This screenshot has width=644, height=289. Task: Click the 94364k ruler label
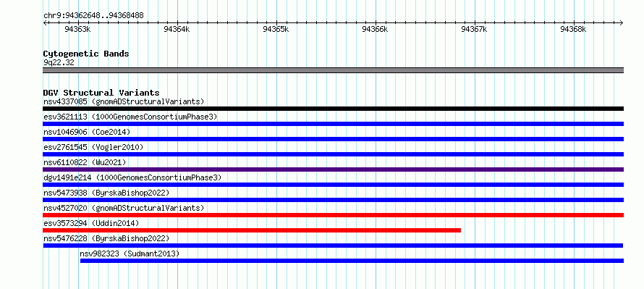click(x=177, y=29)
